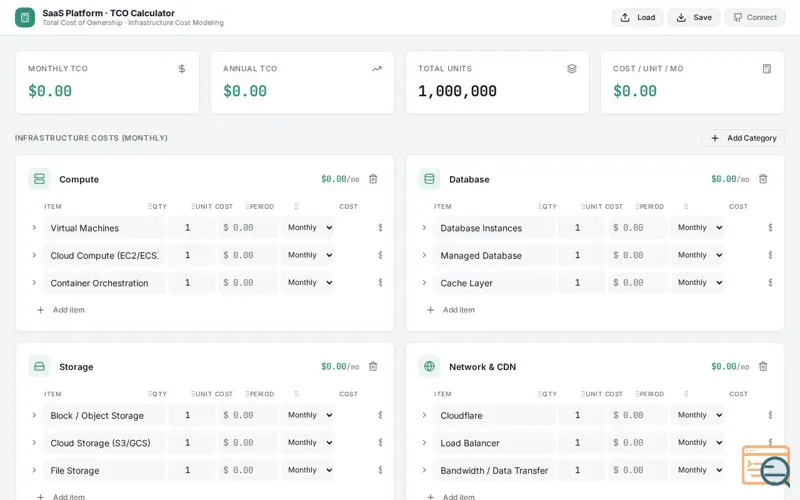This screenshot has width=800, height=500.
Task: Click the File Storage quantity field
Action: coord(191,470)
